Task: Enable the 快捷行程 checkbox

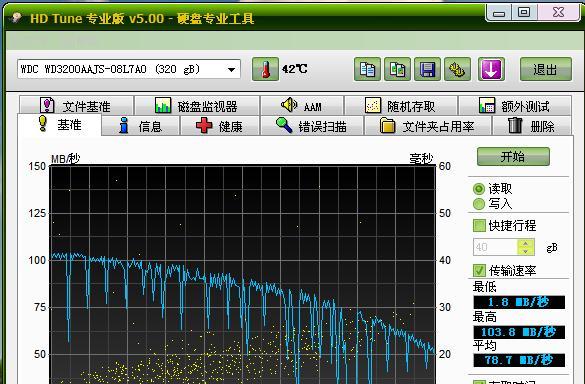Action: click(479, 225)
